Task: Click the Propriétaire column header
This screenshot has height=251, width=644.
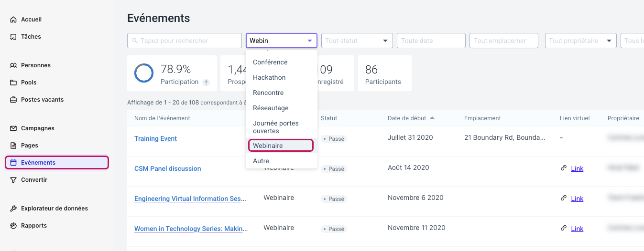Action: (x=623, y=118)
